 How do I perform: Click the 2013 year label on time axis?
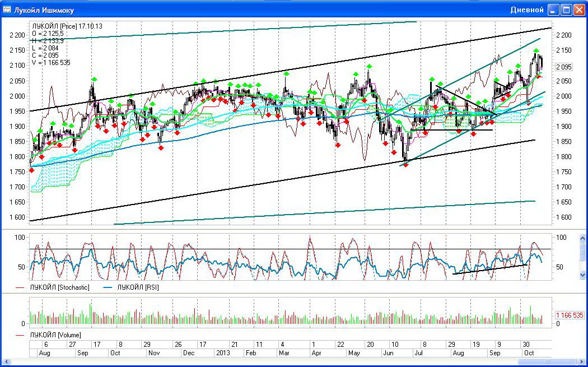(223, 353)
